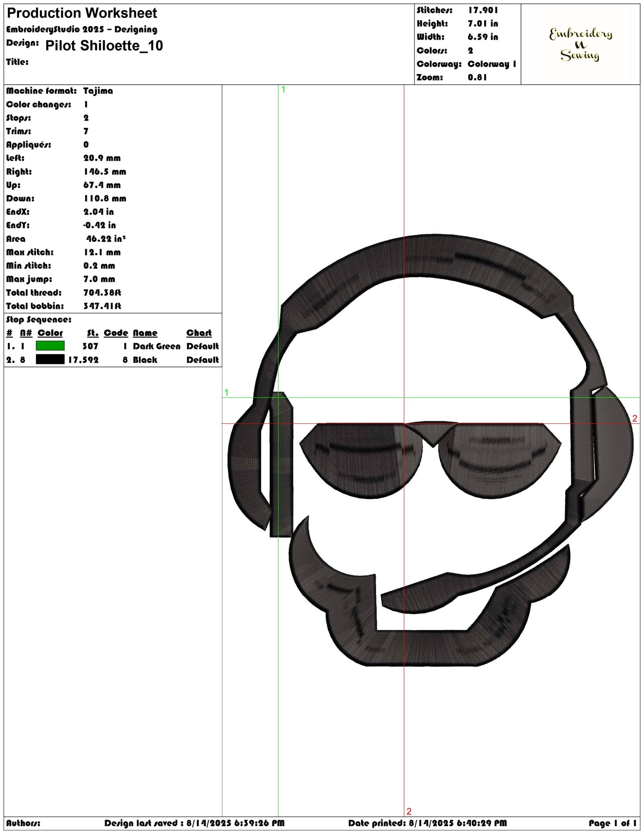Screen dimensions: 644x834
Task: Click the Page 1 of 1 label
Action: tap(612, 823)
